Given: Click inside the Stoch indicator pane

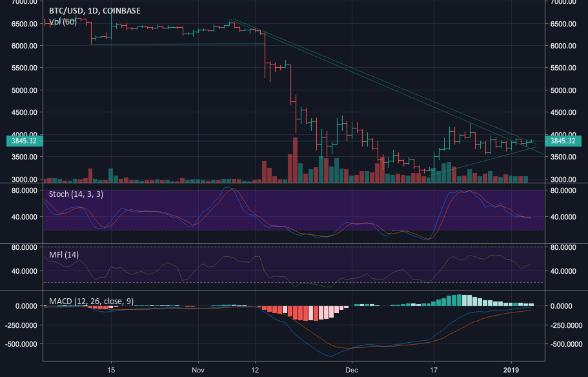Looking at the screenshot, I should [x=290, y=213].
